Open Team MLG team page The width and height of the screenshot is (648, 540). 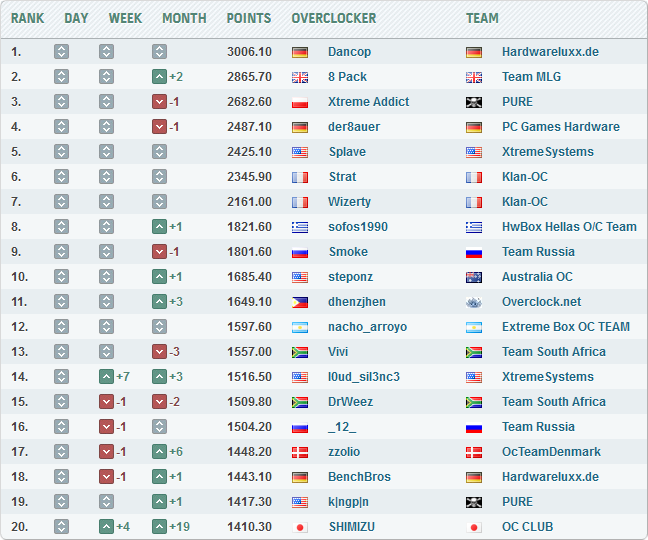click(x=531, y=77)
